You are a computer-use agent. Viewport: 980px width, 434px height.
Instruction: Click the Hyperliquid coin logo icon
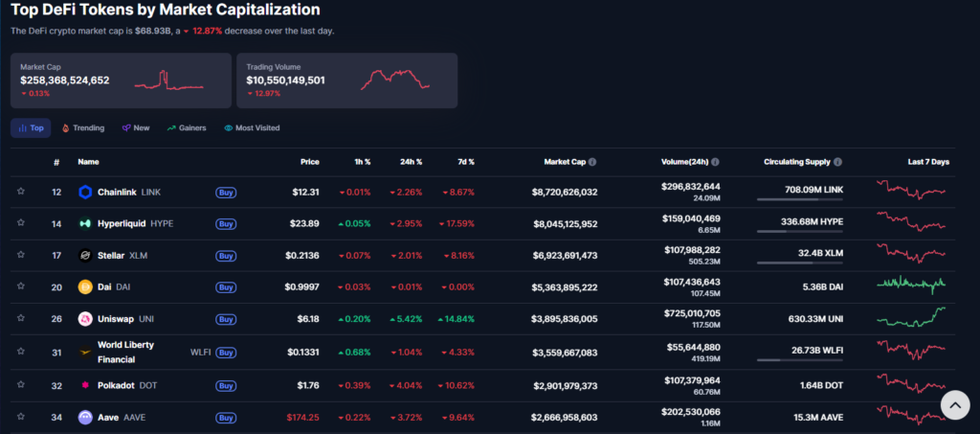point(84,224)
